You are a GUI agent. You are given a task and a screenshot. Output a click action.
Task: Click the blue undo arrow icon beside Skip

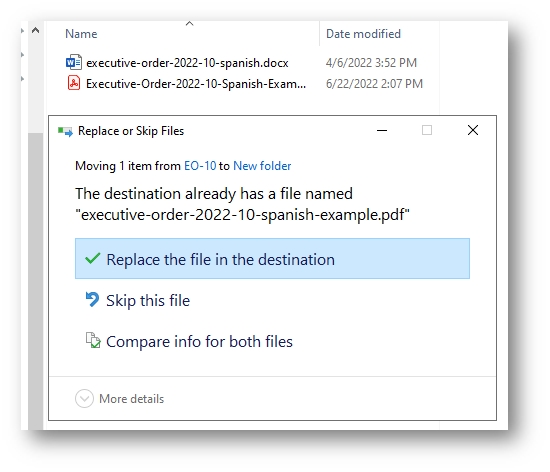click(93, 300)
